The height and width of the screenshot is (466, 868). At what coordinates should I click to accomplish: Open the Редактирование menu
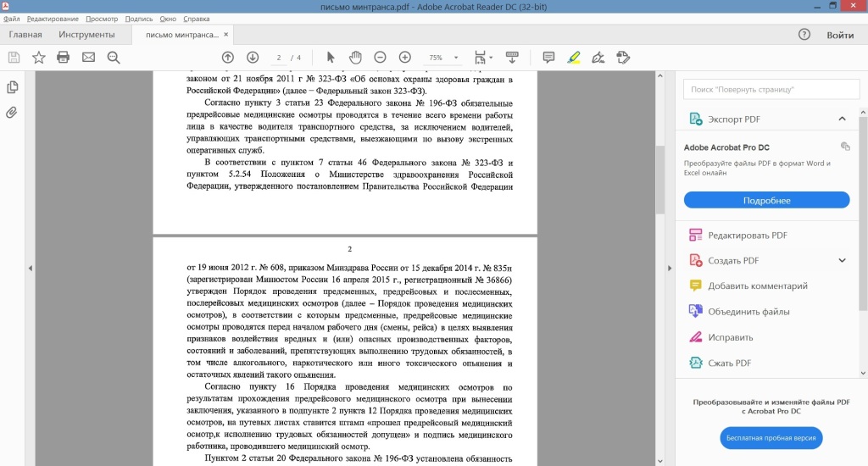(52, 19)
